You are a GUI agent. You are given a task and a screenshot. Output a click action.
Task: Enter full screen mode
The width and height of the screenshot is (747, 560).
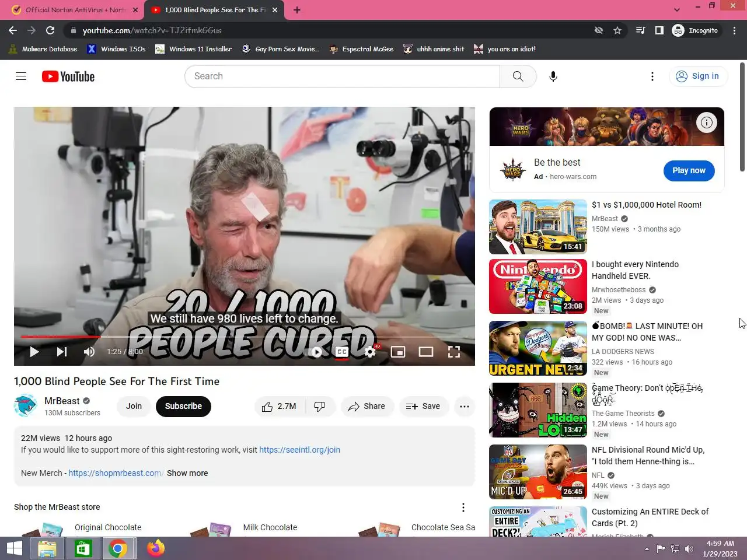point(454,351)
